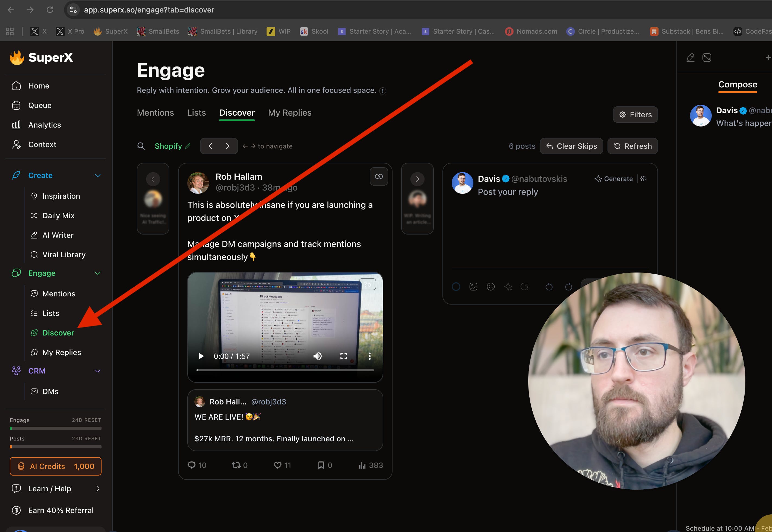Click the copy link icon on Rob Hallam's post
The image size is (772, 532).
(379, 177)
